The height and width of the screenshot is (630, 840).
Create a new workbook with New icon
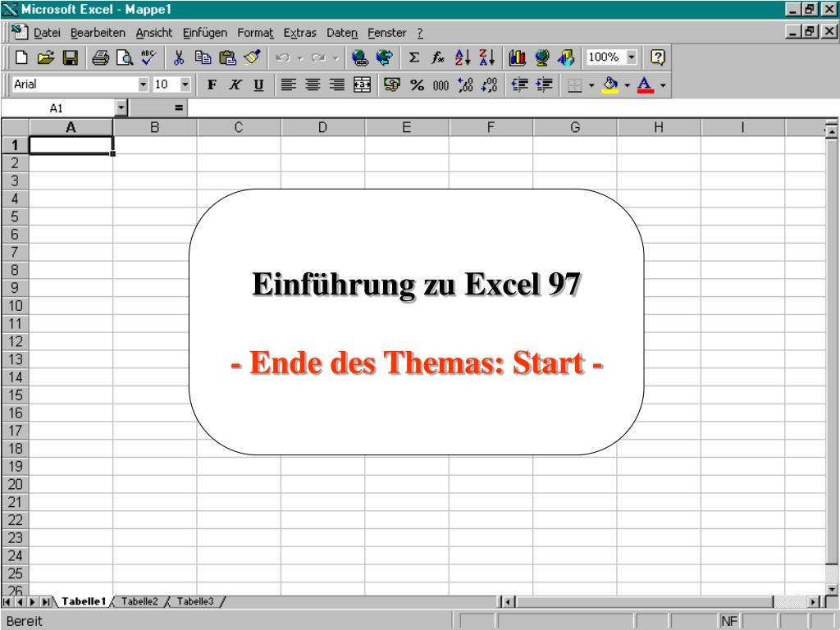(21, 57)
